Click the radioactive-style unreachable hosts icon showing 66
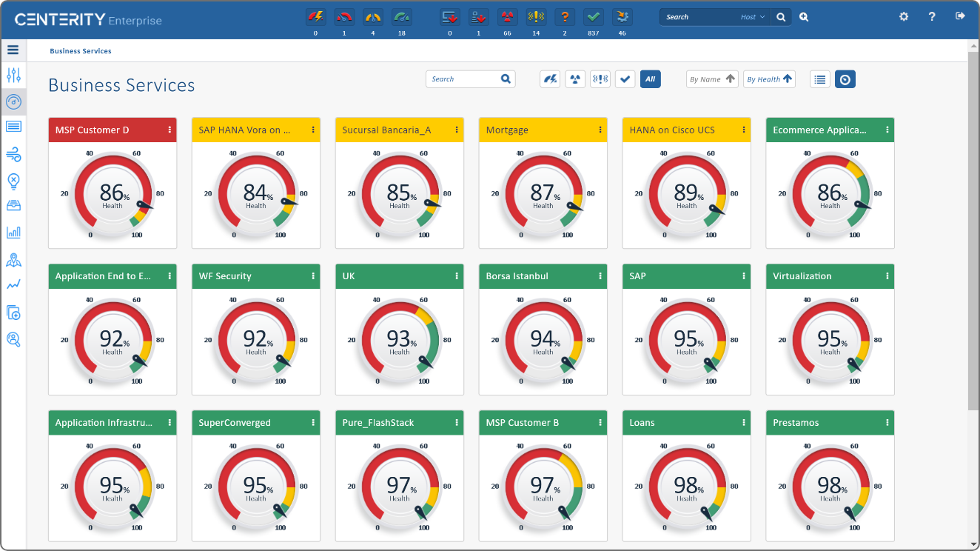The width and height of the screenshot is (980, 551). point(507,16)
